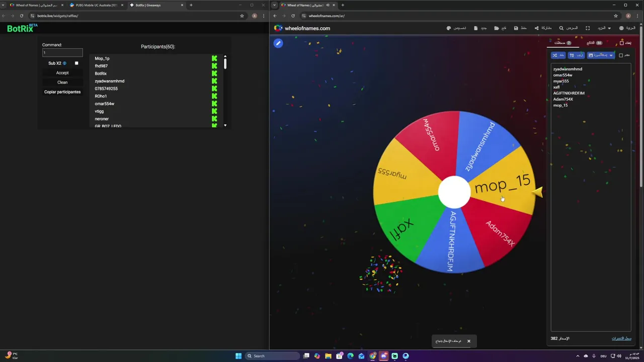Image resolution: width=644 pixels, height=362 pixels.
Task: Reload the botrix.live page
Action: click(x=21, y=16)
